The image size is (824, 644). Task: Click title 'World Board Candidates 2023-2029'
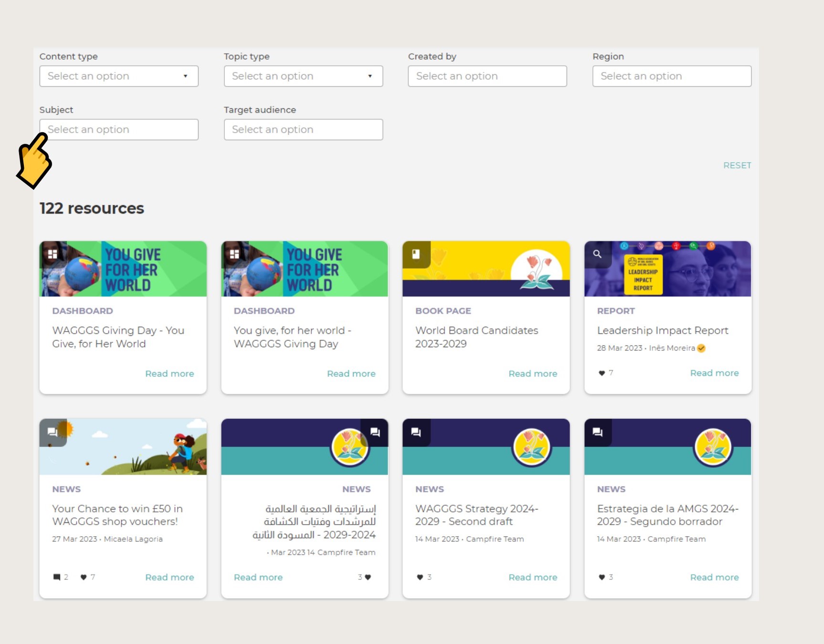tap(476, 337)
